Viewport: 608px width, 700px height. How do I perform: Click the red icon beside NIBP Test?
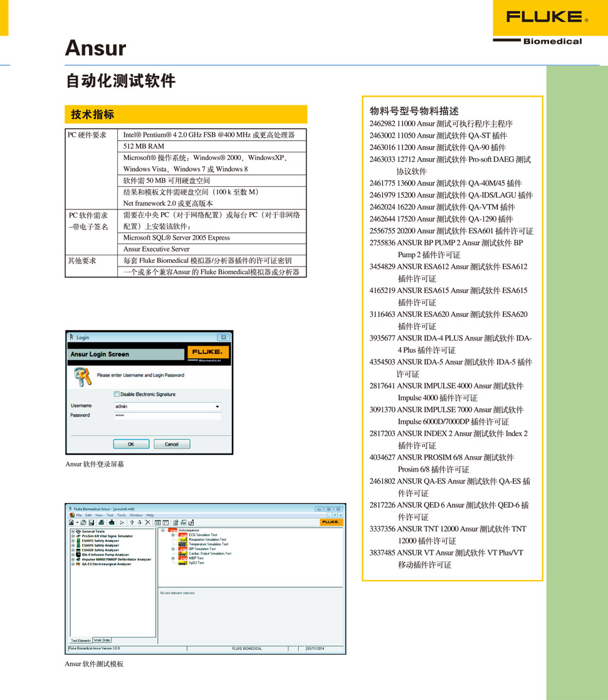click(183, 558)
